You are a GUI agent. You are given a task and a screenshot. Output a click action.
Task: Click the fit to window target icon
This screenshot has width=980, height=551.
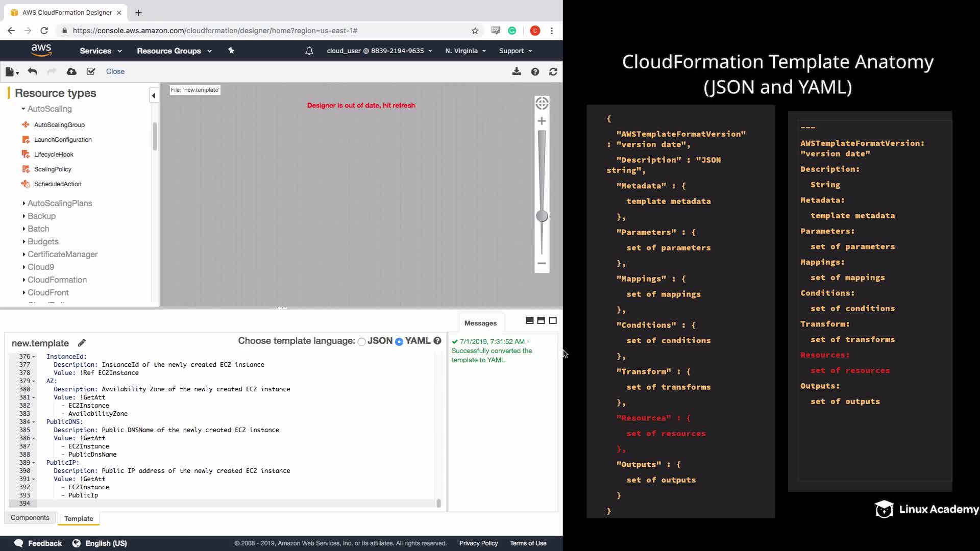click(x=542, y=103)
